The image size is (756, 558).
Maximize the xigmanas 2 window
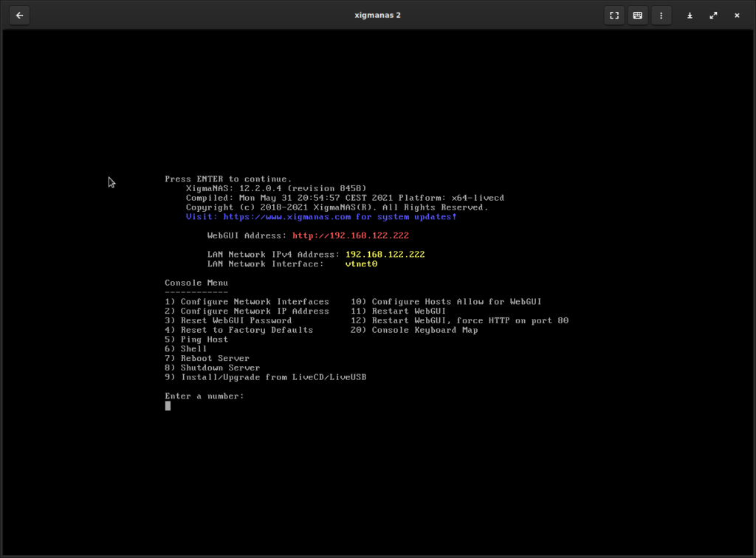click(x=713, y=15)
